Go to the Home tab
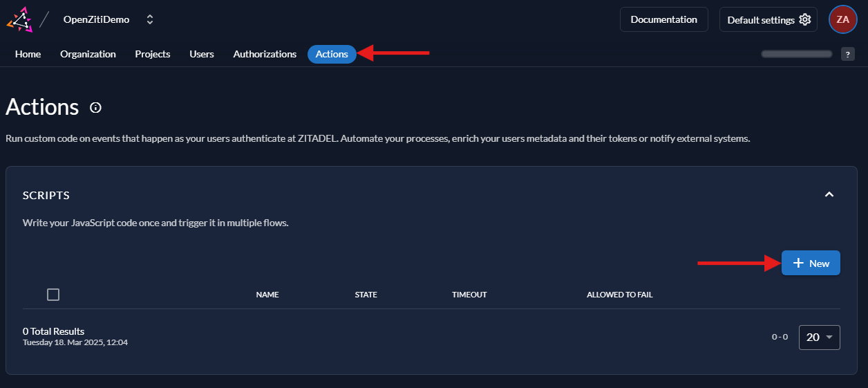The width and height of the screenshot is (868, 388). (28, 54)
